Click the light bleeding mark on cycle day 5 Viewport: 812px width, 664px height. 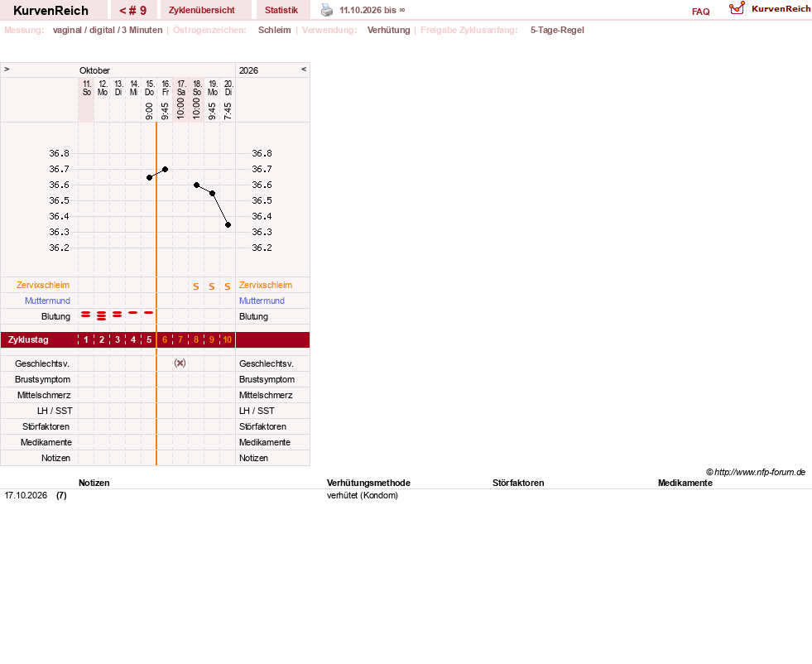tap(149, 313)
